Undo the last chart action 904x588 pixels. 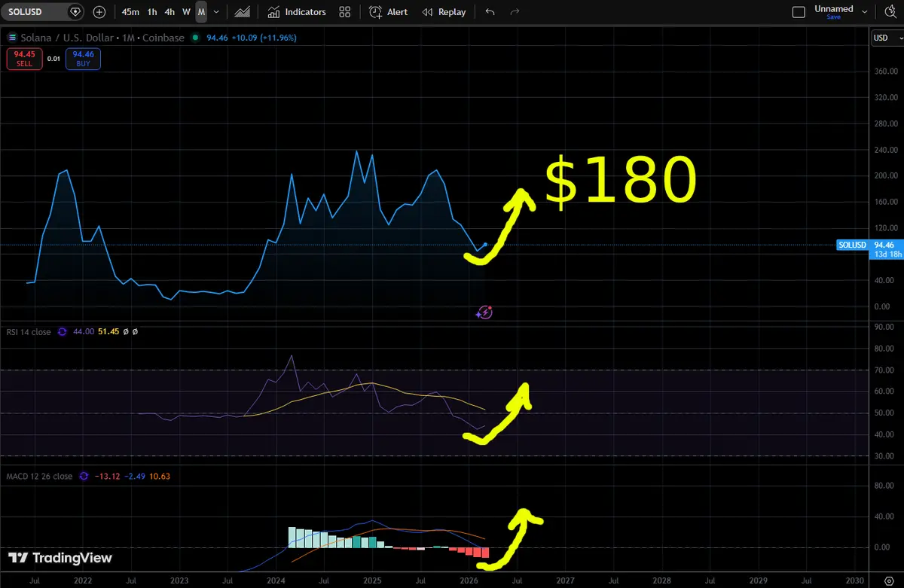[490, 12]
